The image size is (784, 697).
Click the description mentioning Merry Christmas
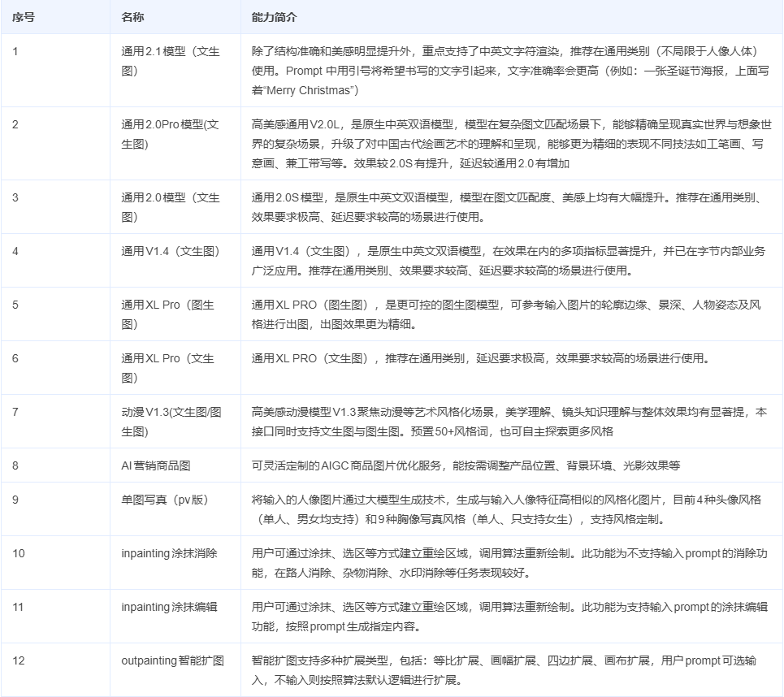tap(510, 71)
